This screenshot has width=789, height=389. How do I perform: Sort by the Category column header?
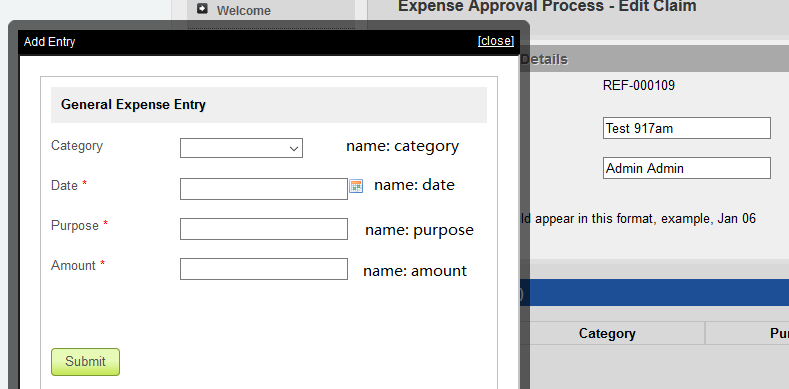pos(607,334)
